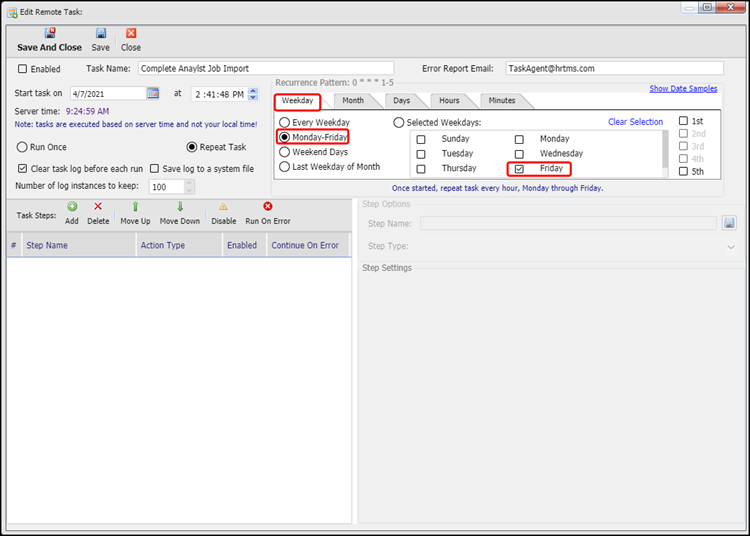Click the Enabled column header

[244, 245]
